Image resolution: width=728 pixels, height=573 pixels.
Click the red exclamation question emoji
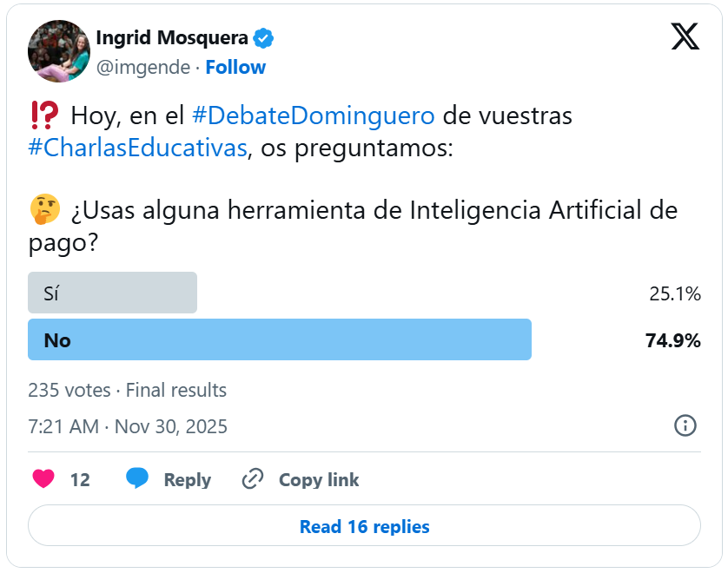click(43, 115)
